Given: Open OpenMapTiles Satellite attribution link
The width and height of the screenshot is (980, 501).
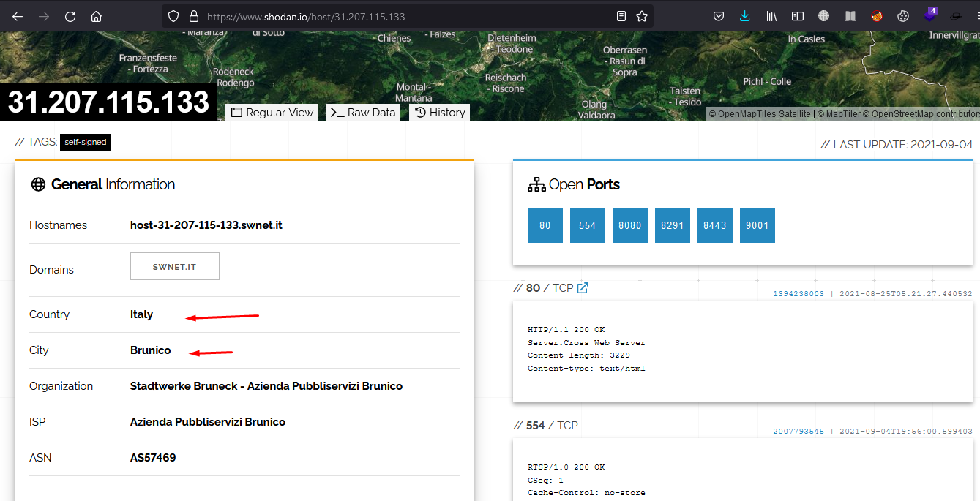Looking at the screenshot, I should tap(760, 114).
